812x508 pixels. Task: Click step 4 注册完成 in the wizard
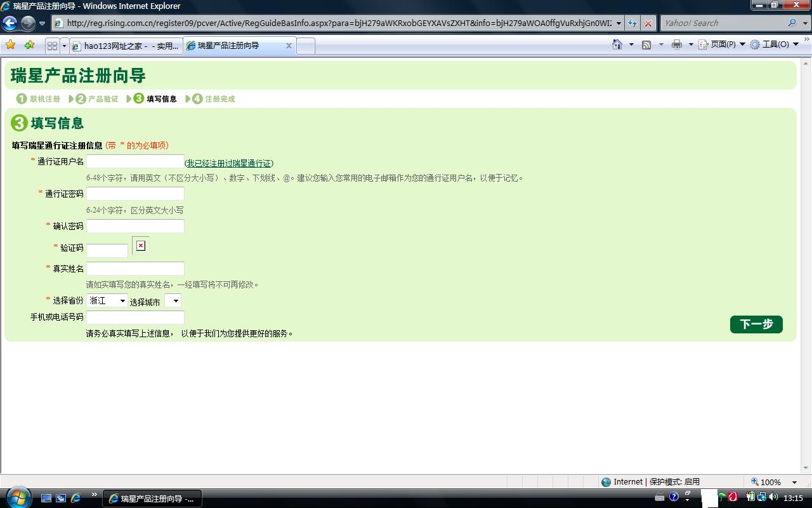[213, 98]
